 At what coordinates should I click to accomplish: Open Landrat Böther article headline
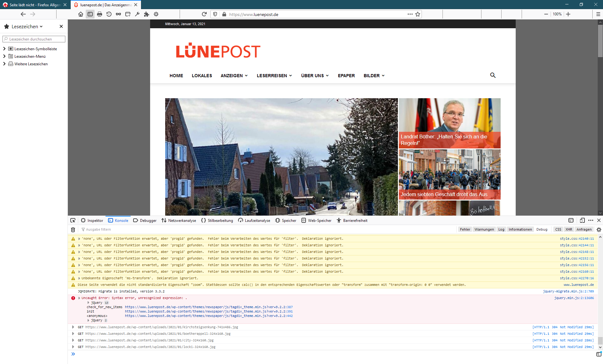tap(444, 140)
